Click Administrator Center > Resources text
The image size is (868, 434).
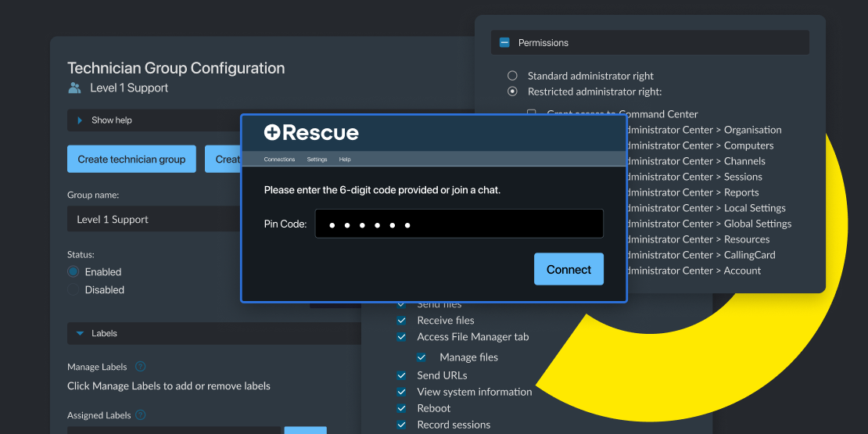point(698,239)
